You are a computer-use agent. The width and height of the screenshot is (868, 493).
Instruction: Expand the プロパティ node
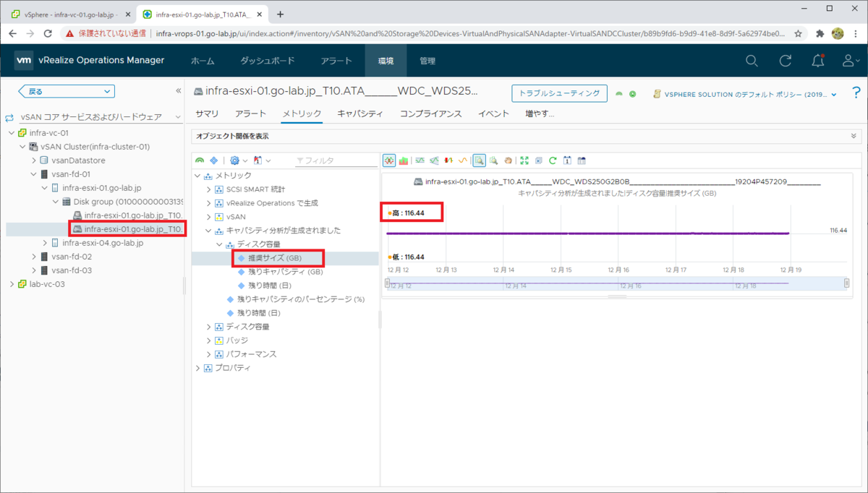(x=199, y=368)
